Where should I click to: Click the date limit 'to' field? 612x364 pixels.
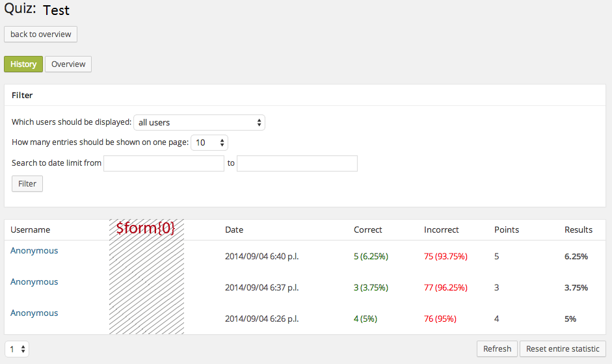[x=297, y=163]
